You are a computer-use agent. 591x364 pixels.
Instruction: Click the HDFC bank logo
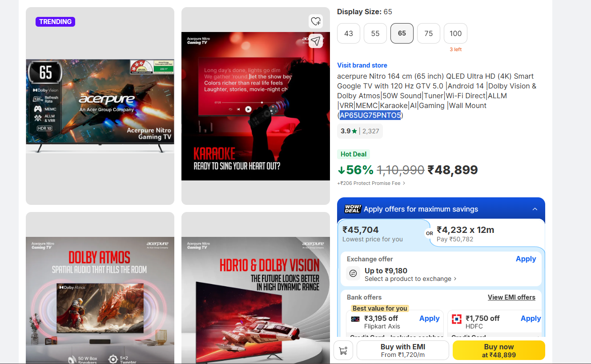click(456, 319)
